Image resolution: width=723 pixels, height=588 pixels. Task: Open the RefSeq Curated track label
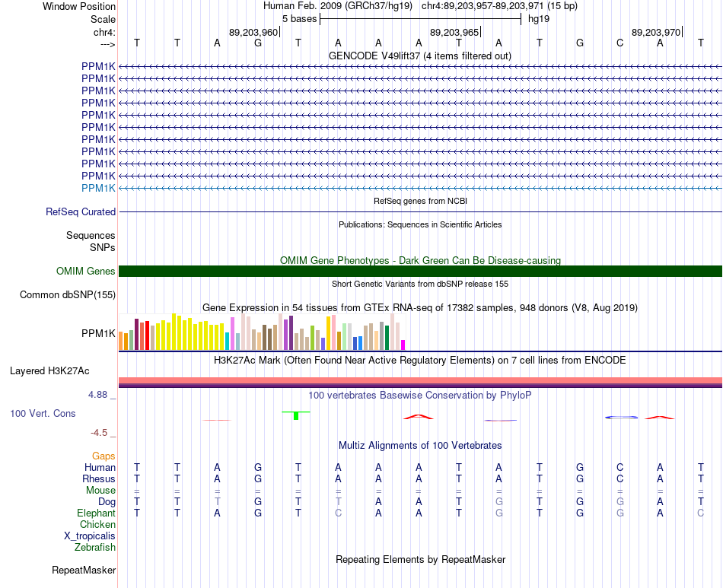(81, 212)
